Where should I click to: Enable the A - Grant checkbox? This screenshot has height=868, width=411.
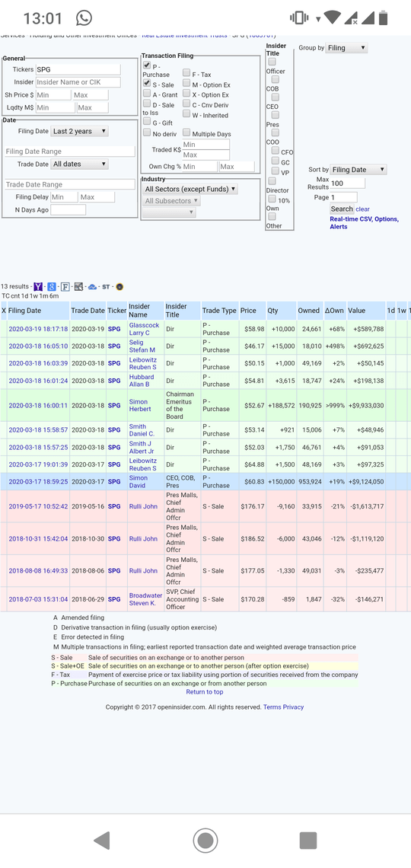tap(147, 94)
